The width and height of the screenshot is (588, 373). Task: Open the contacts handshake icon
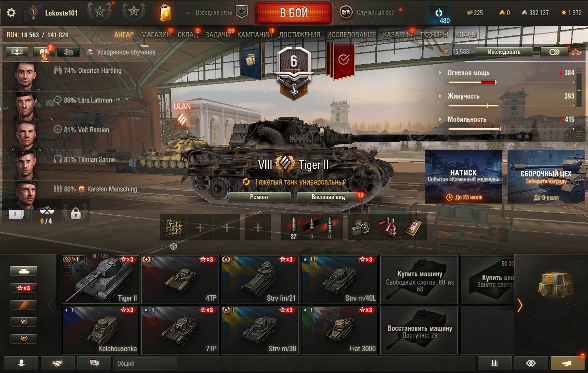coord(58,363)
